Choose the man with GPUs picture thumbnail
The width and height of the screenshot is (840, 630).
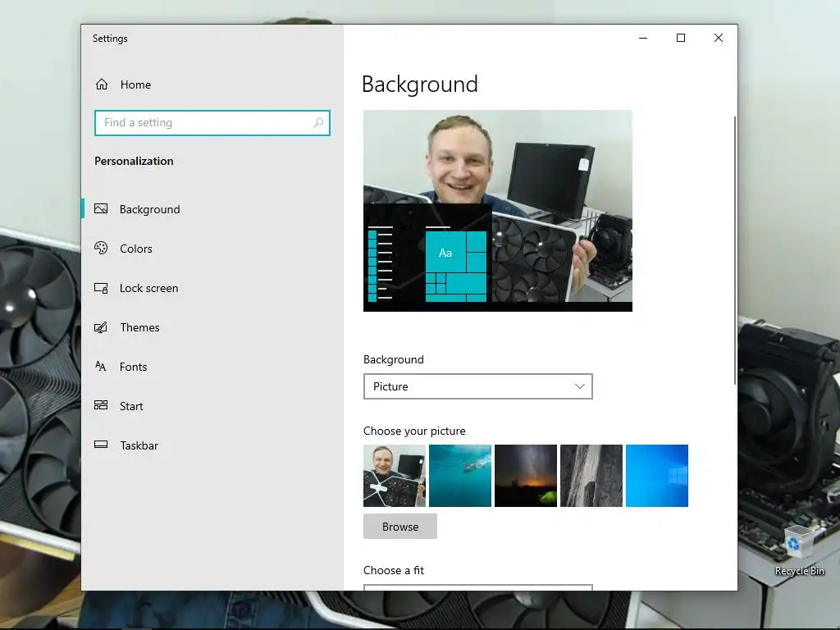tap(395, 476)
